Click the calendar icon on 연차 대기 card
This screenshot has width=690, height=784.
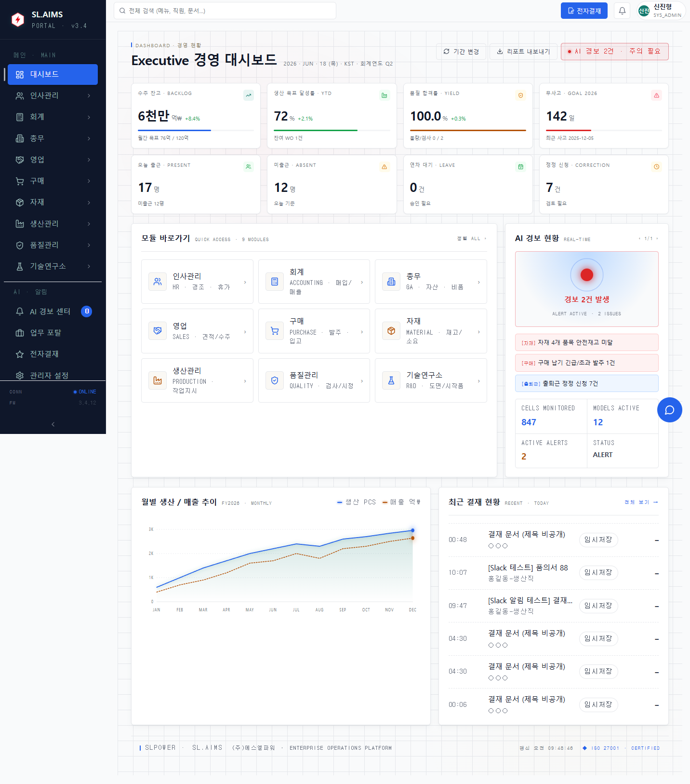tap(520, 167)
